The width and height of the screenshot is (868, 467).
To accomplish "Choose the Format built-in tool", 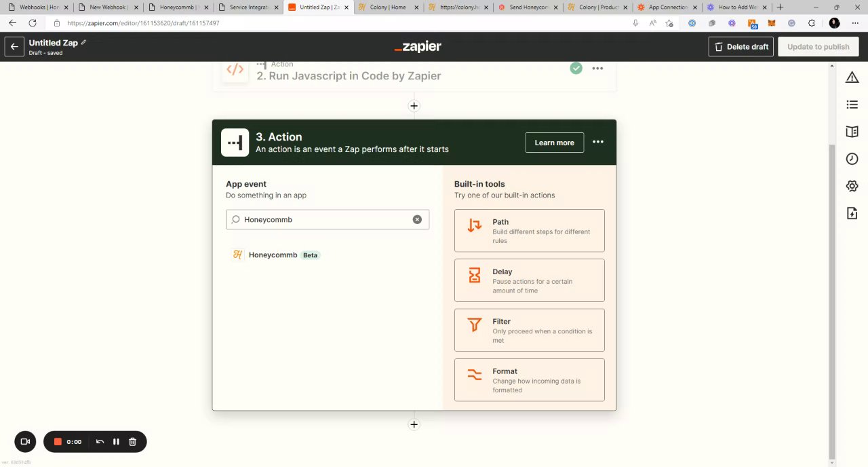I will (x=530, y=380).
